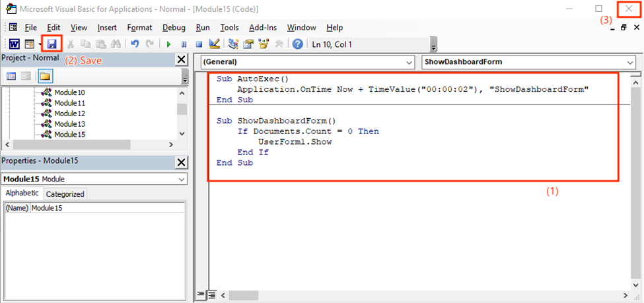Expand the ShowDashboardForm procedure dropdown
Viewport: 644px width, 303px height.
click(630, 63)
